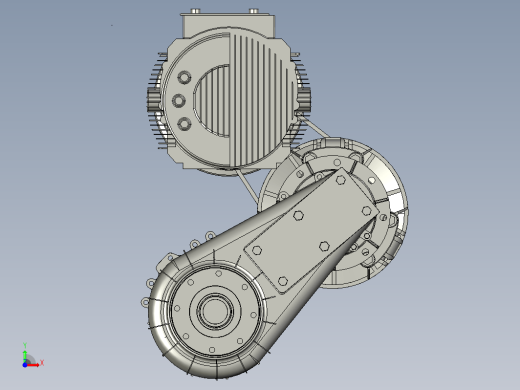Select the rectangular cover plate with hex bolts
This screenshot has width=520, height=390.
pos(311,231)
